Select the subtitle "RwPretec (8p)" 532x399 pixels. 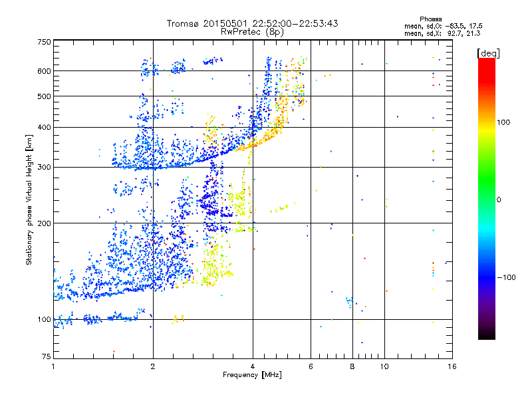(x=252, y=32)
